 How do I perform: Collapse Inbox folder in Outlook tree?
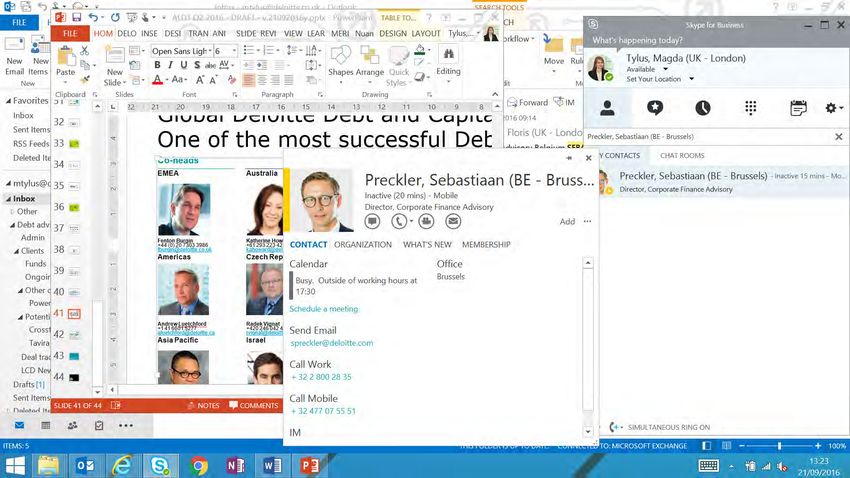click(x=9, y=199)
